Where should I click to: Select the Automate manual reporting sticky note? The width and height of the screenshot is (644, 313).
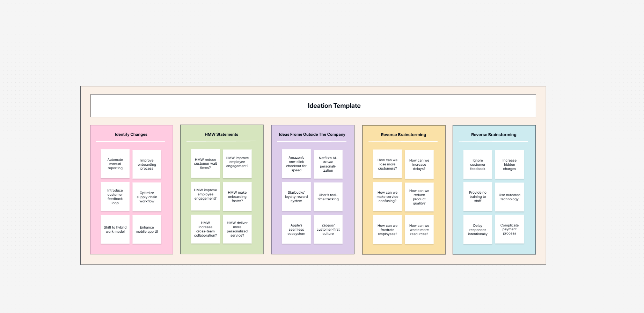pyautogui.click(x=115, y=164)
